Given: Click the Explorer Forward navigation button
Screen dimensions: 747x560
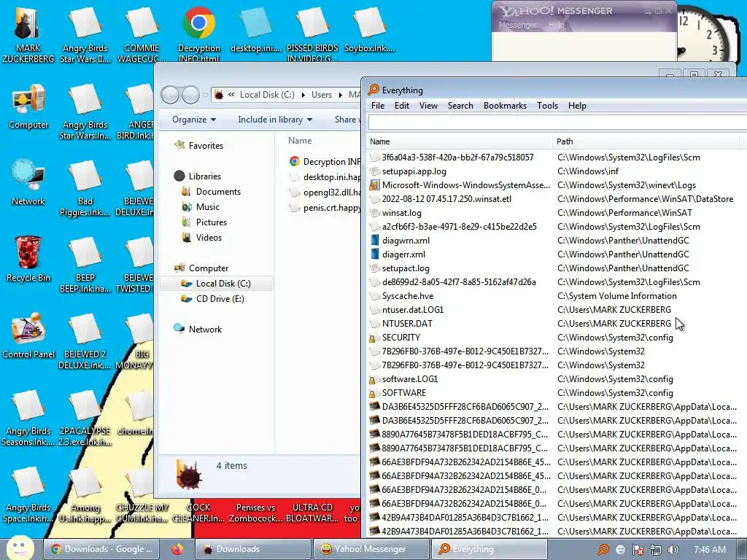Looking at the screenshot, I should click(190, 95).
